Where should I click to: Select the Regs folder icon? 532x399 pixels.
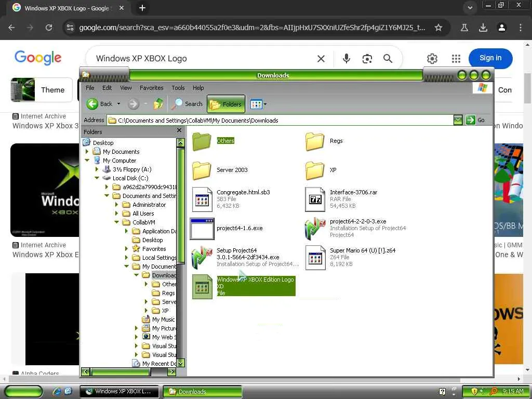tap(315, 141)
